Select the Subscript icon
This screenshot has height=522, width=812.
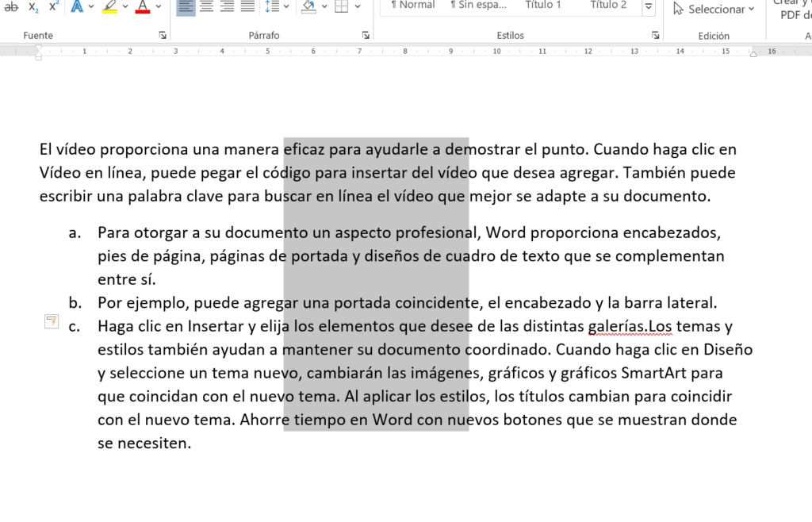pos(33,7)
